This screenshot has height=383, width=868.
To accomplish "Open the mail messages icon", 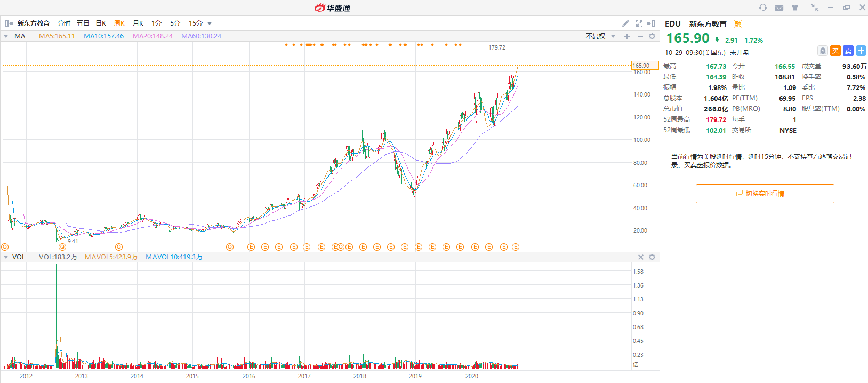I will (x=779, y=7).
